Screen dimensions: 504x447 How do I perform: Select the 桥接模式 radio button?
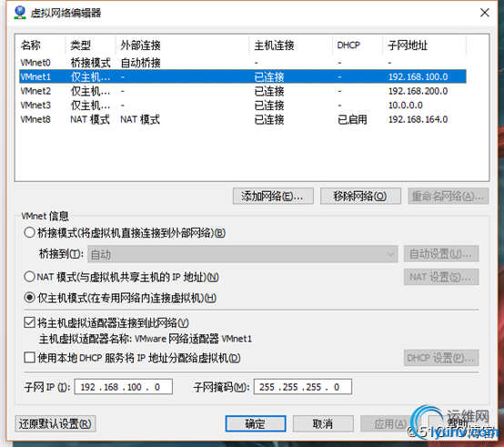click(x=29, y=232)
